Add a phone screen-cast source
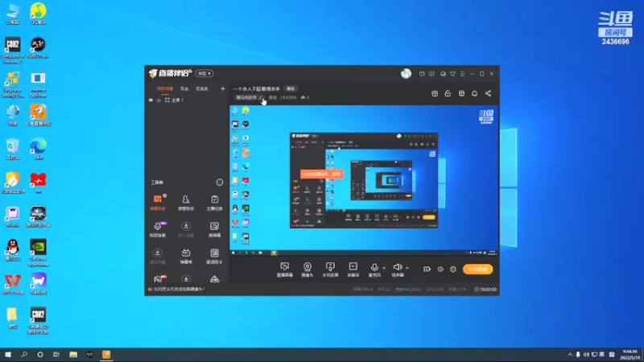 330,269
